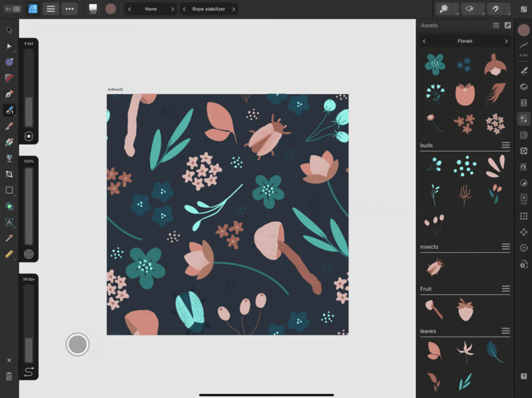This screenshot has height=398, width=532.
Task: Select the Pen tool
Action: pos(9,94)
